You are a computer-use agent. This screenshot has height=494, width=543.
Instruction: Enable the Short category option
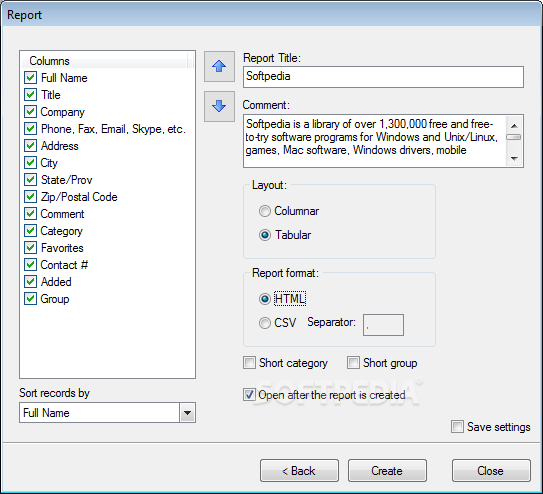[249, 363]
